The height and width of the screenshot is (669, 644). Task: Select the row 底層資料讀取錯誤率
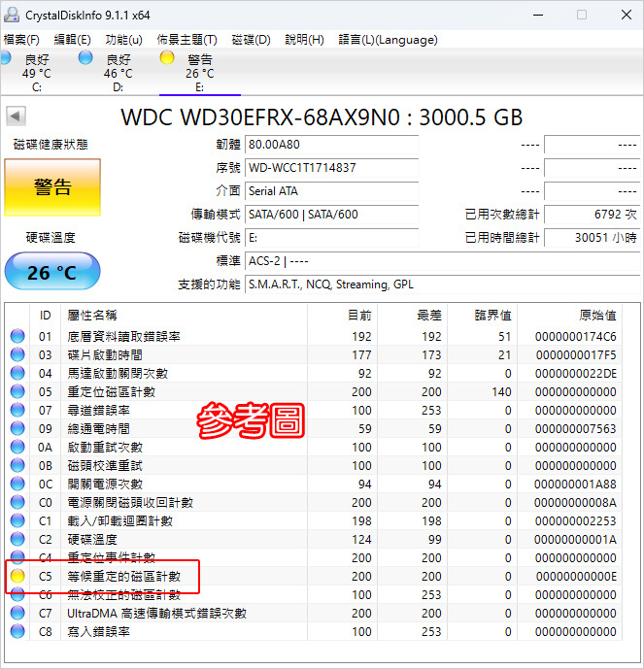(x=314, y=336)
